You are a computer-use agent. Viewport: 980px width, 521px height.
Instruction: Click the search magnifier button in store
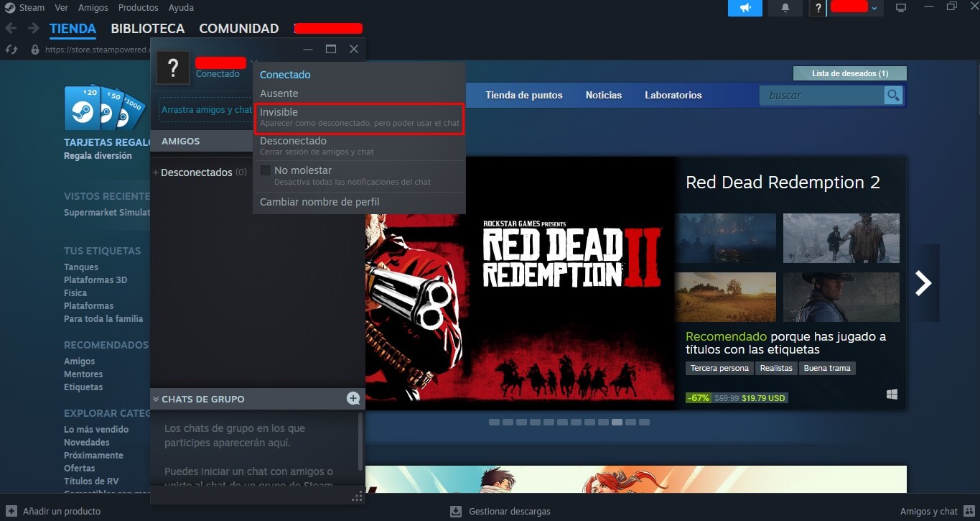tap(893, 95)
